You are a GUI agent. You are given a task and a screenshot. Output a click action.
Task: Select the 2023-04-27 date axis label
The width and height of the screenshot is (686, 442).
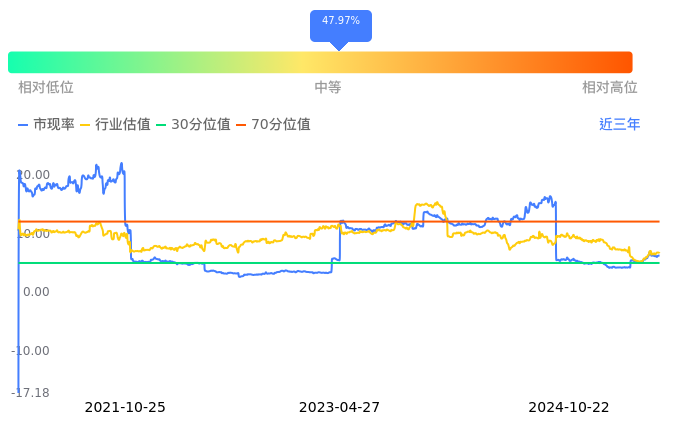339,408
